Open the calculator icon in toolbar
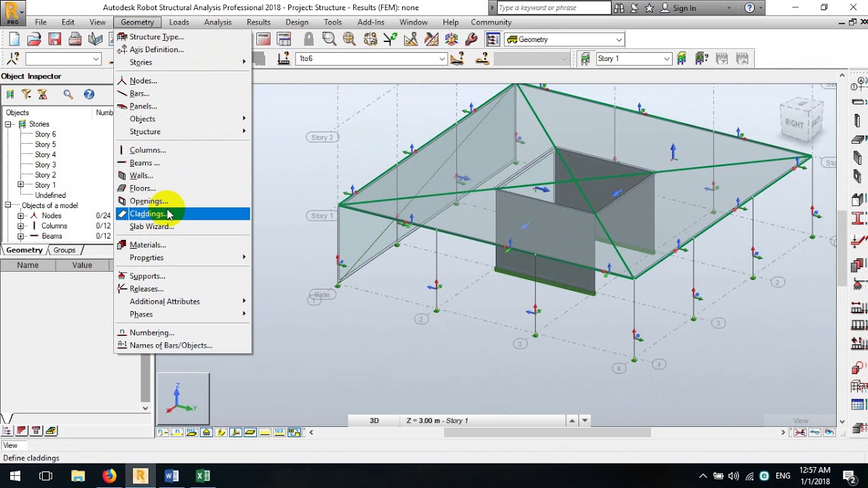The height and width of the screenshot is (488, 868). (264, 39)
